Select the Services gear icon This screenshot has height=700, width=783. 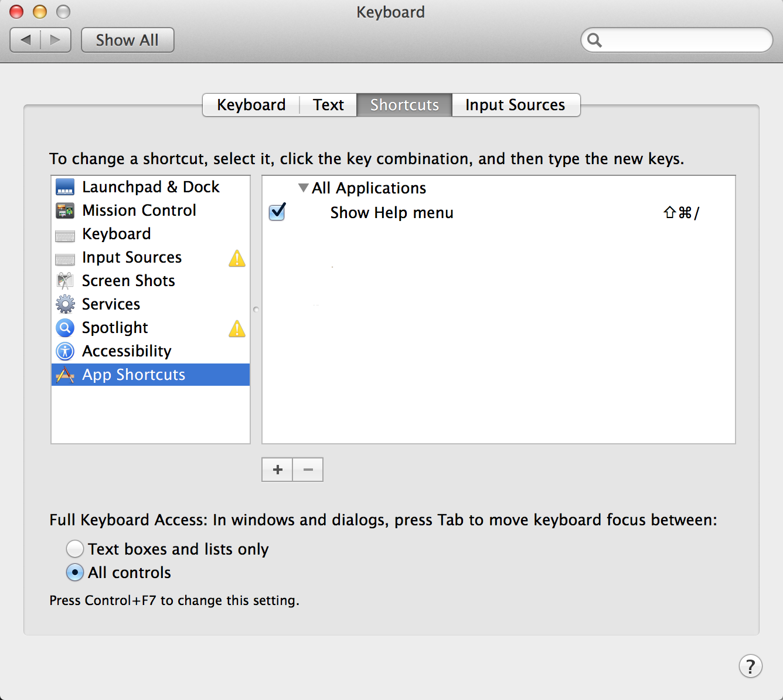pyautogui.click(x=65, y=304)
